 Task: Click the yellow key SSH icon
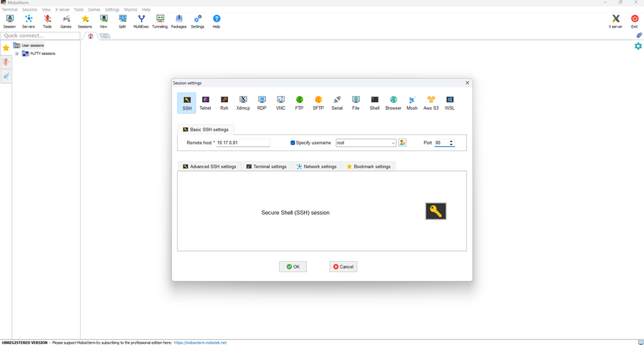(436, 211)
